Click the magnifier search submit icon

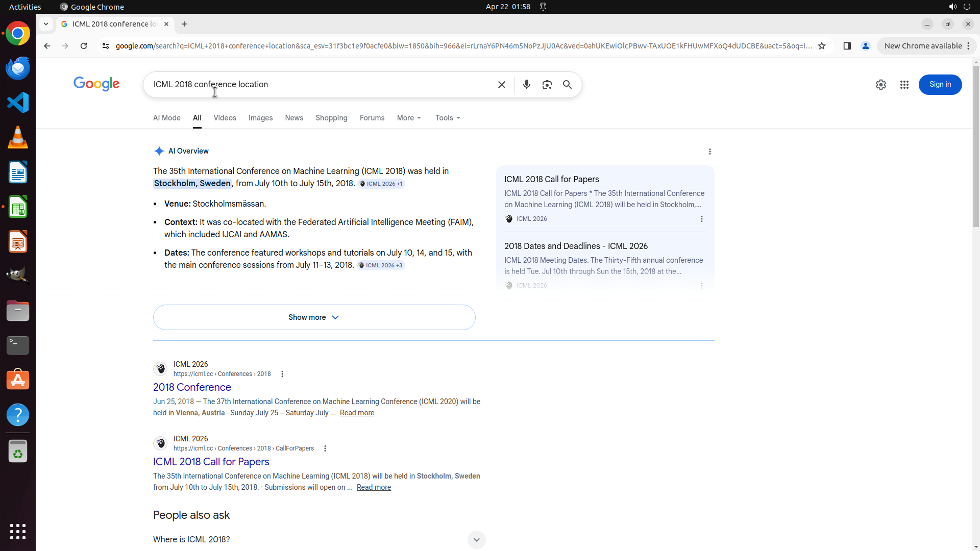click(567, 85)
